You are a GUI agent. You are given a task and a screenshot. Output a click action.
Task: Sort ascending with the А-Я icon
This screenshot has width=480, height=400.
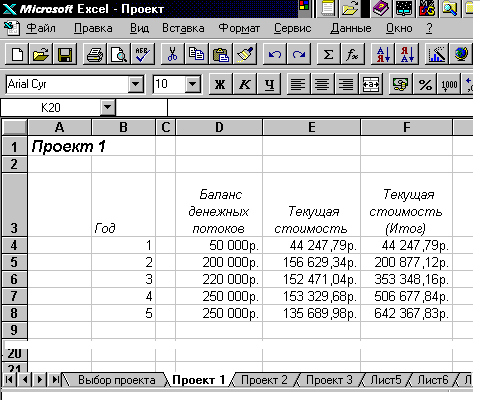click(383, 54)
